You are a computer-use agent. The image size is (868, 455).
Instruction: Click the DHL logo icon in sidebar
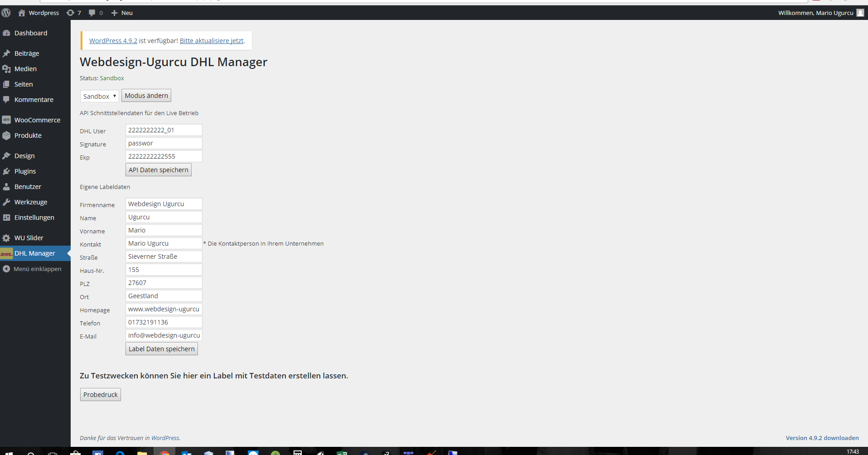pos(6,254)
